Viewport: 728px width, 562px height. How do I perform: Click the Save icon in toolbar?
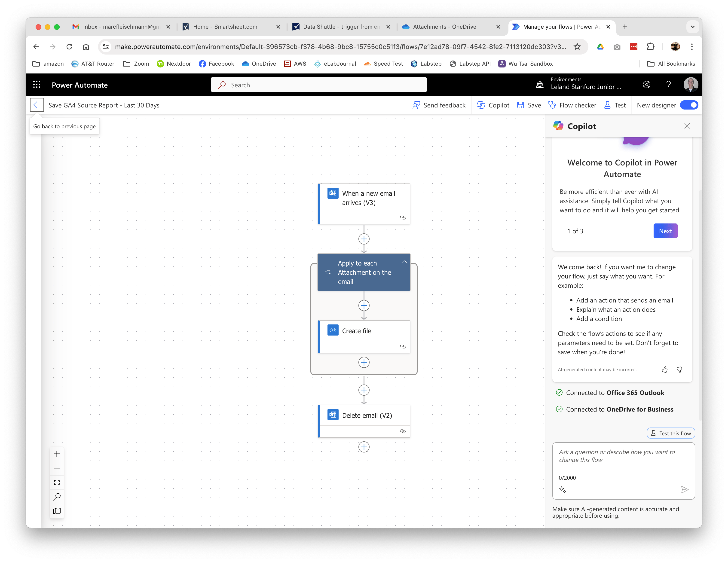point(521,105)
